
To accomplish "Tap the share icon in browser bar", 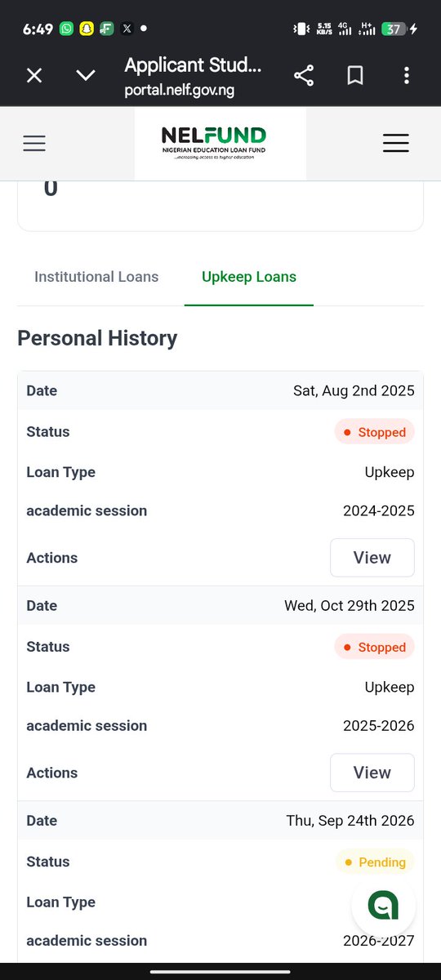I will click(304, 76).
